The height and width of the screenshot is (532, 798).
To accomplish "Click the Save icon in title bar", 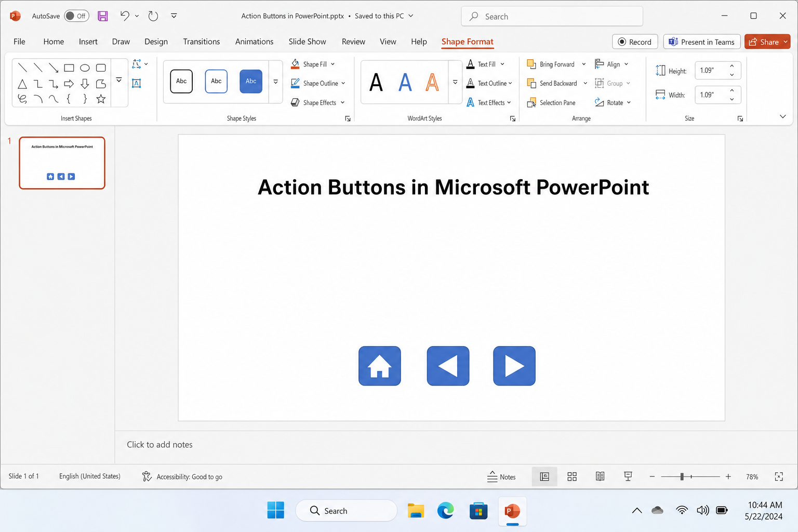I will [103, 16].
